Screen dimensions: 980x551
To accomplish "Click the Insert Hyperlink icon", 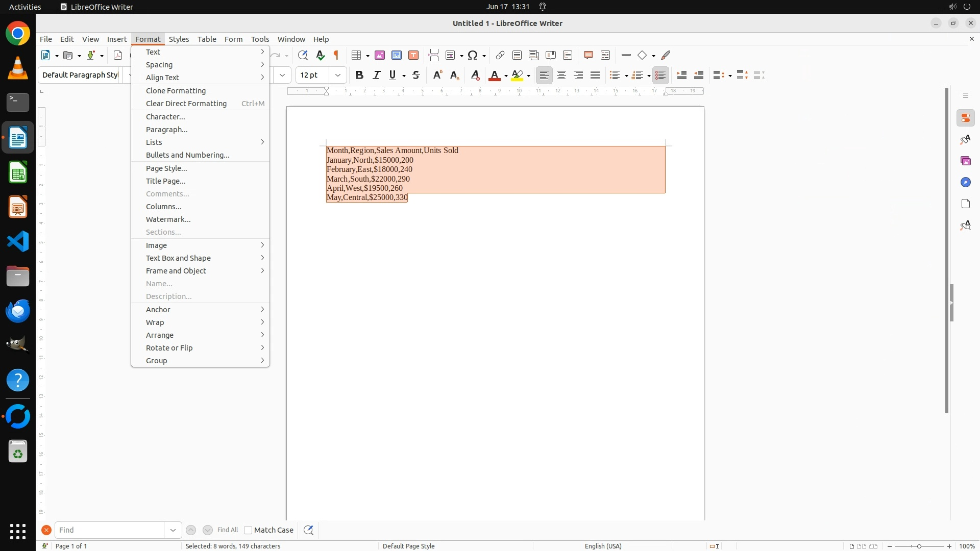I will [500, 55].
